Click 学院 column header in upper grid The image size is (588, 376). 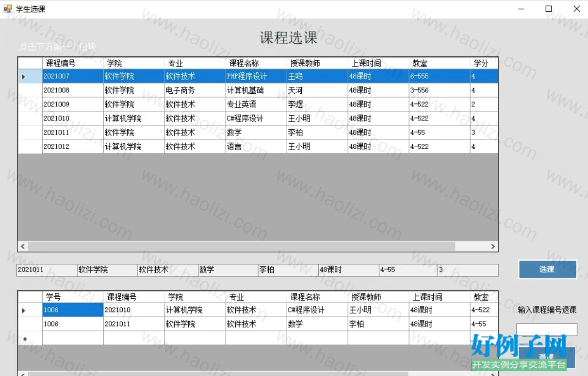point(134,63)
